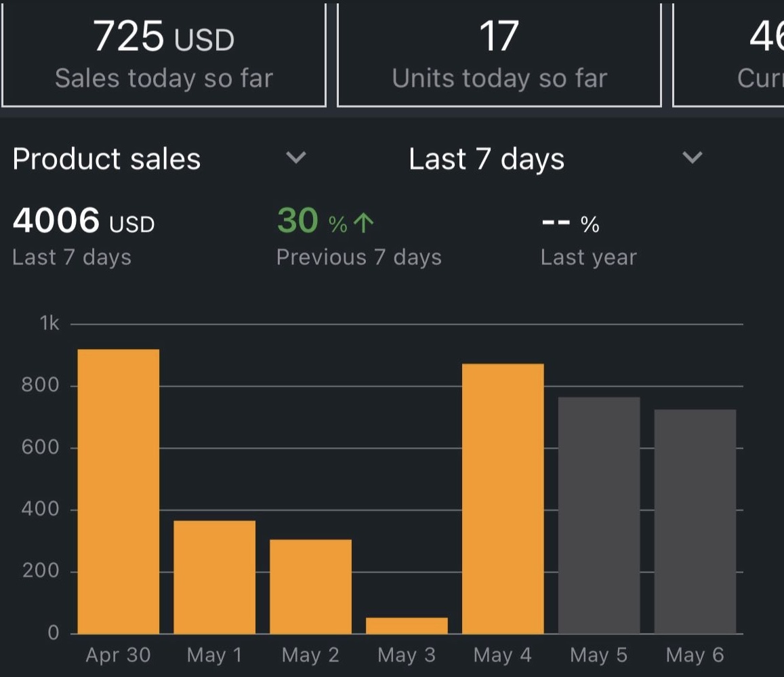Select the gray May 5 bar
784x677 pixels.
point(599,515)
